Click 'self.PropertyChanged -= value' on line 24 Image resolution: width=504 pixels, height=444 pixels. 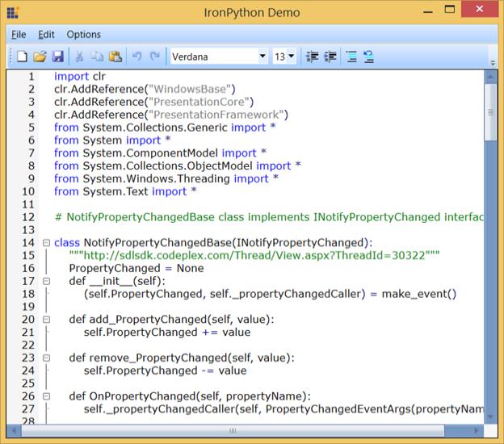pyautogui.click(x=166, y=371)
